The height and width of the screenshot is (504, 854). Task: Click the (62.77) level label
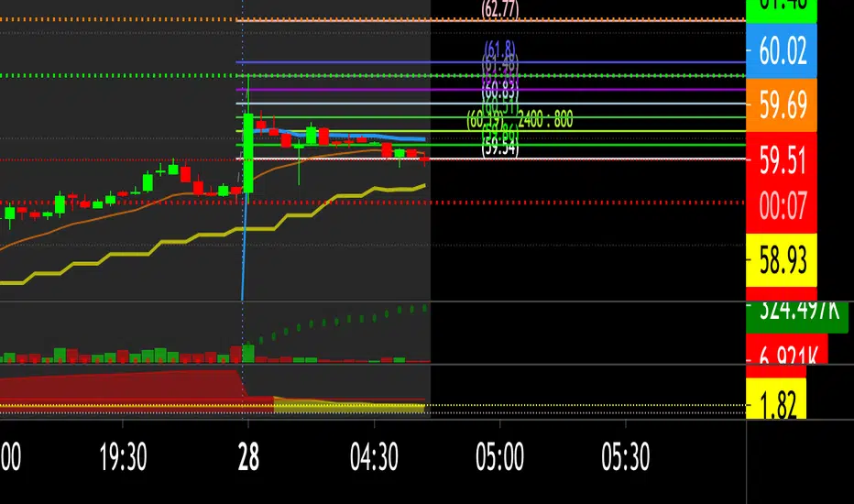pyautogui.click(x=500, y=9)
